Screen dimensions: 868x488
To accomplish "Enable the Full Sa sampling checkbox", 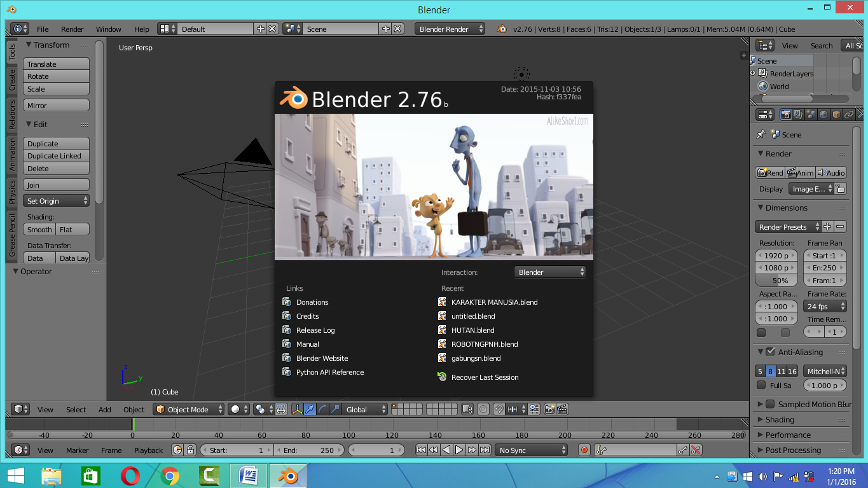I will [x=761, y=384].
